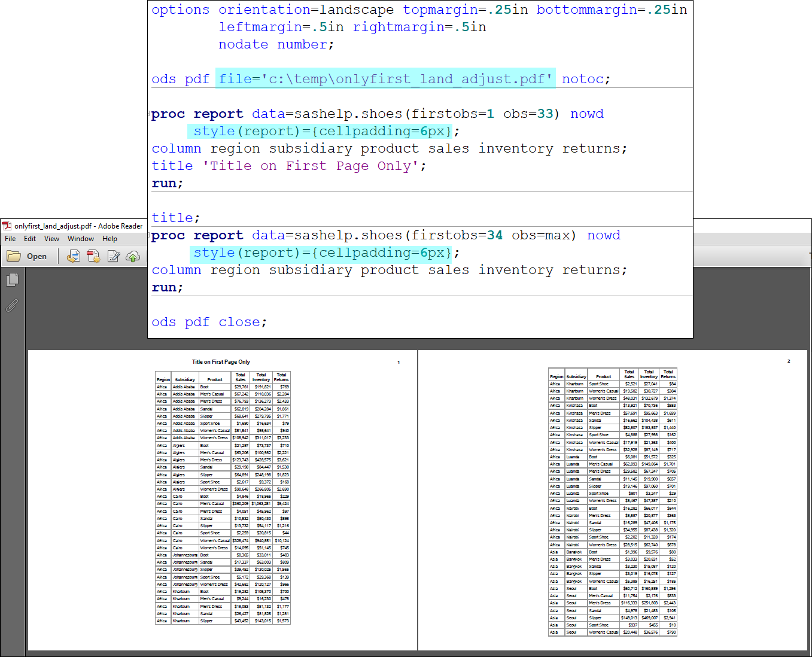Open the View menu
Screen dimensions: 812x657
point(51,238)
